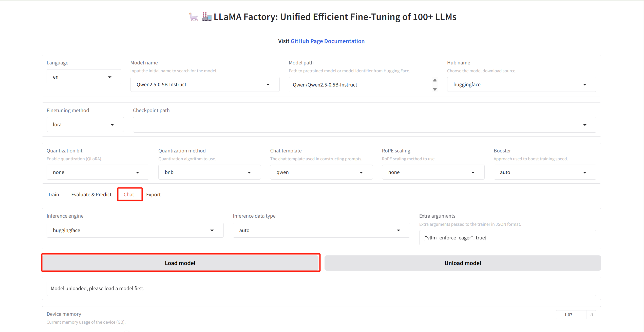Image resolution: width=644 pixels, height=332 pixels.
Task: Open the Quantization method bnb dropdown
Action: (249, 172)
